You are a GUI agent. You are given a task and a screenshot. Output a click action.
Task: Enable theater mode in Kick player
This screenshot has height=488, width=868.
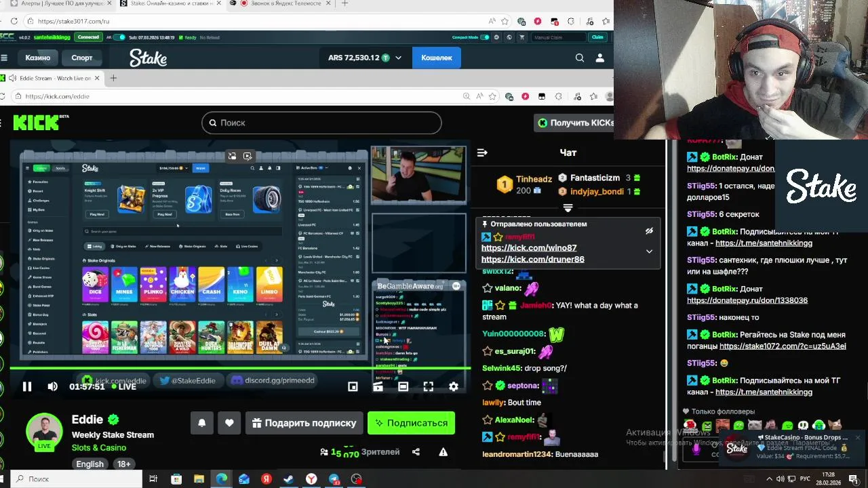coord(403,386)
